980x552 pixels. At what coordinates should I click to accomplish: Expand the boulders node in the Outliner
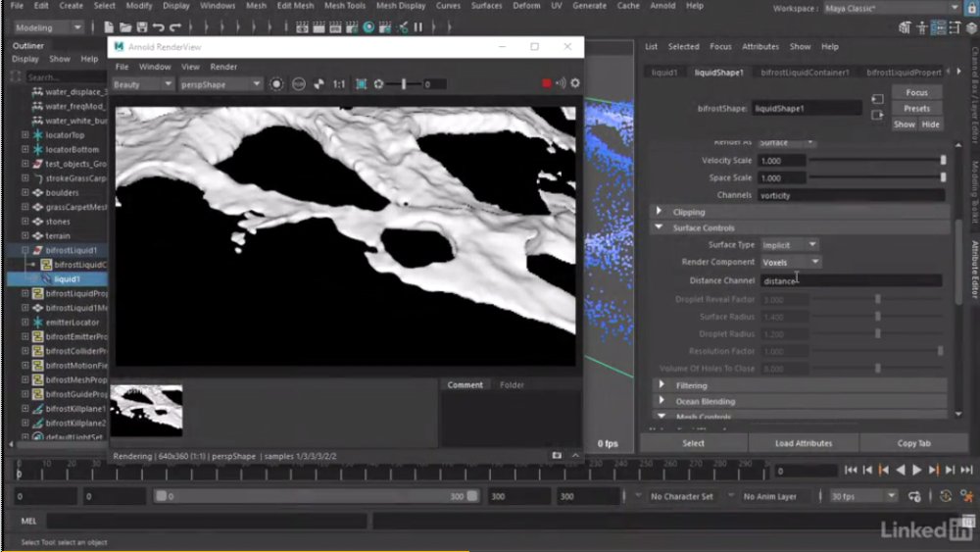pos(25,192)
